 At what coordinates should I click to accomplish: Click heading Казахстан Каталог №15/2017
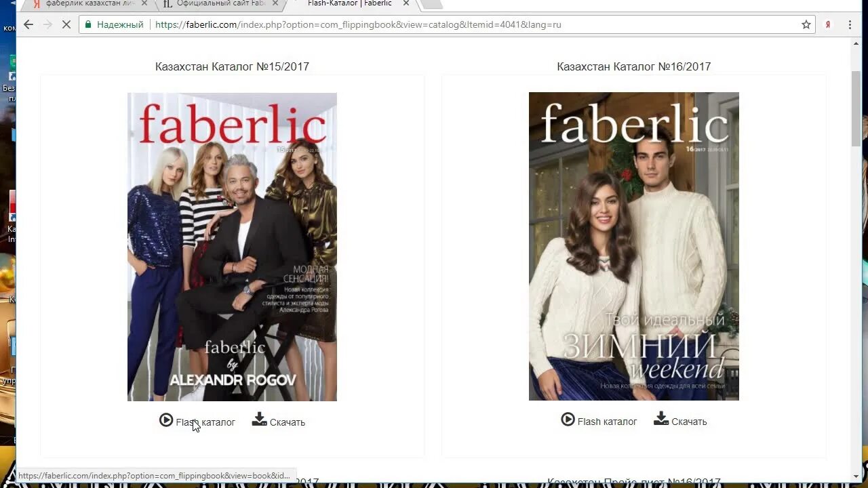[x=232, y=66]
